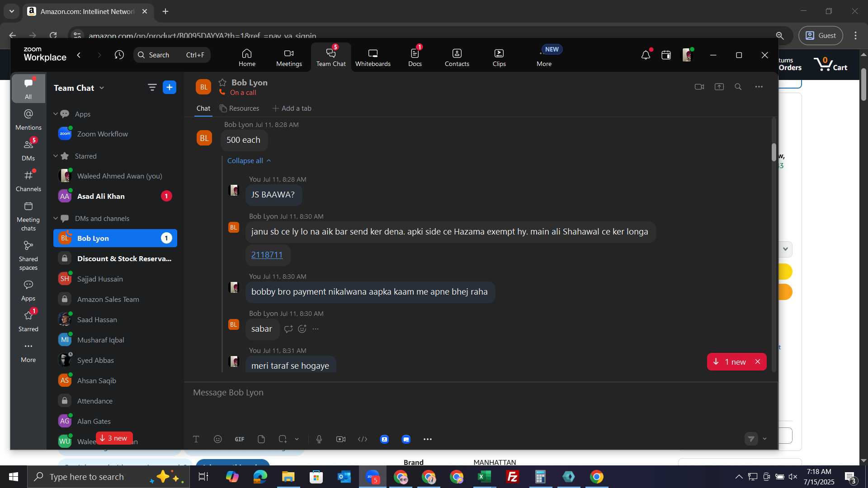Click the notifications bell icon
This screenshot has width=868, height=488.
click(646, 55)
